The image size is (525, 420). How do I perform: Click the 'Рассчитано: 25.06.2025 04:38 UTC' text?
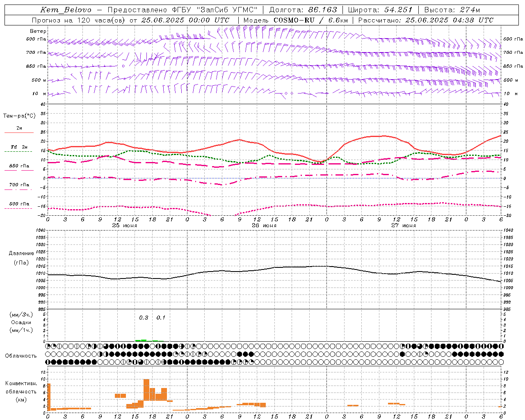tap(426, 20)
